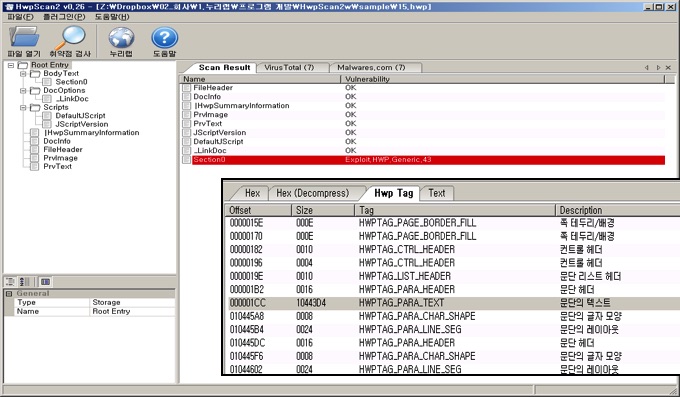Collapse the Root Entry tree node
This screenshot has width=680, height=397.
(x=11, y=65)
